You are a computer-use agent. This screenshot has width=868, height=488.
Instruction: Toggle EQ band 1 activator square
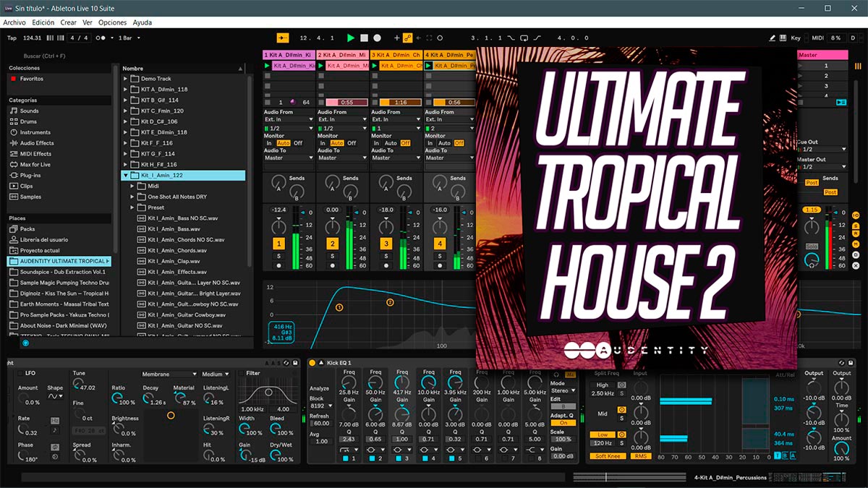(346, 458)
